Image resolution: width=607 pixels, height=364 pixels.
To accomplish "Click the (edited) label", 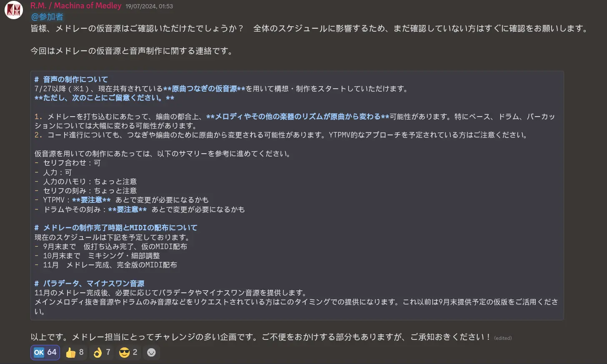I will (x=503, y=338).
